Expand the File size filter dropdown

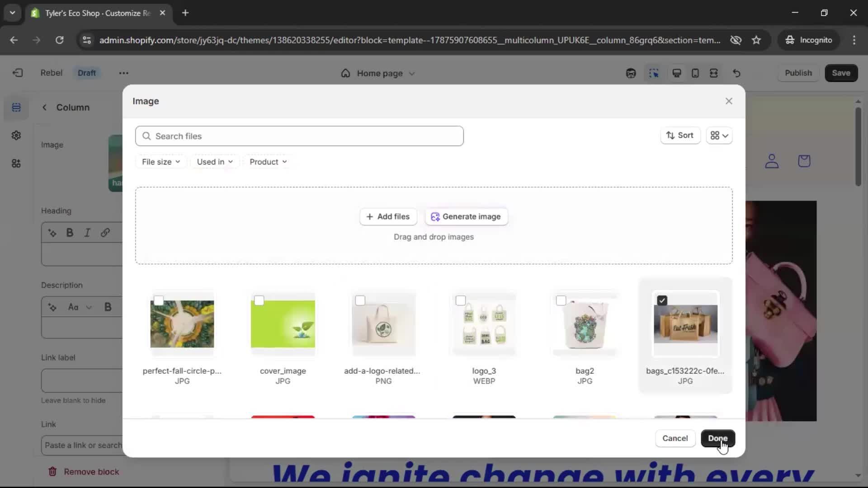[160, 162]
